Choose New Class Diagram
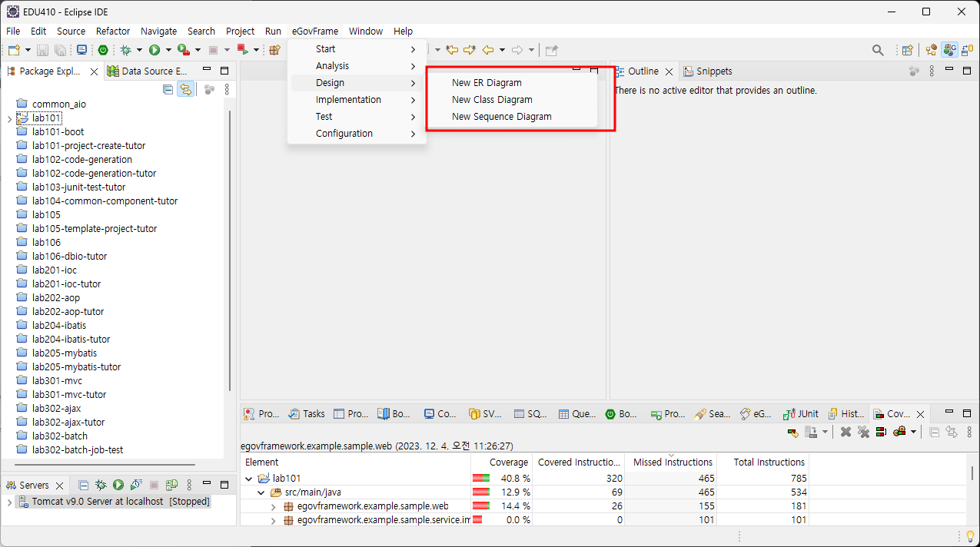The width and height of the screenshot is (980, 547). (x=492, y=100)
